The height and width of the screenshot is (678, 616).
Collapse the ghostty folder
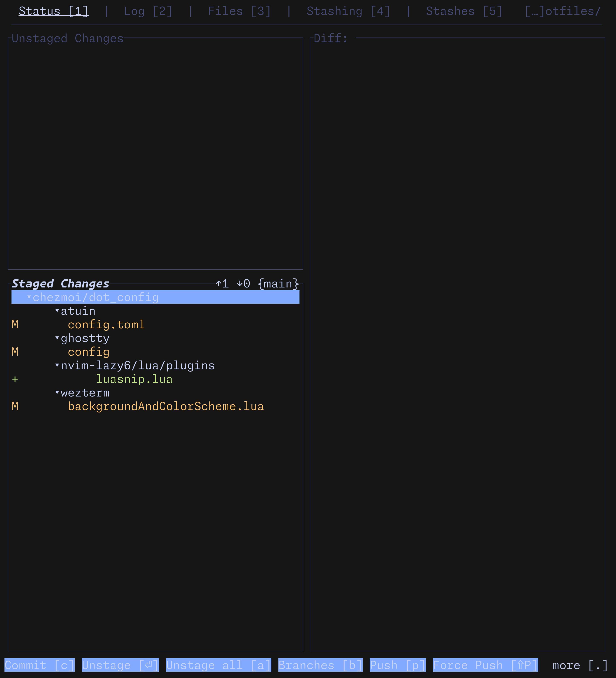click(x=57, y=338)
